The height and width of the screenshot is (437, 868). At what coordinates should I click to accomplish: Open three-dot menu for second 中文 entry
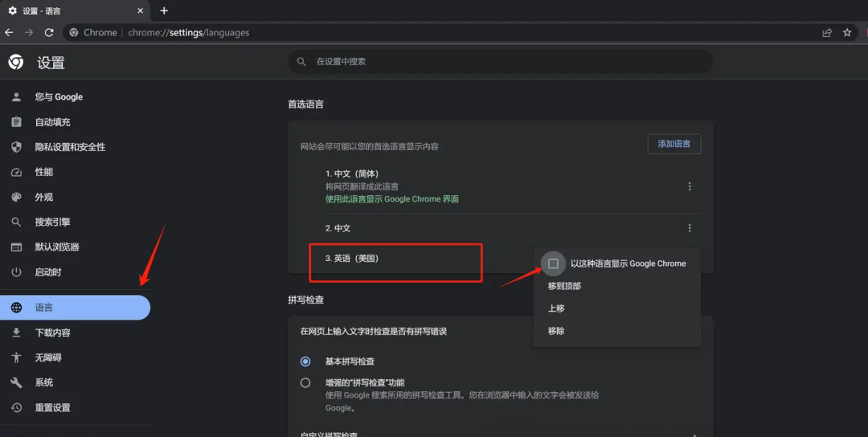tap(690, 228)
